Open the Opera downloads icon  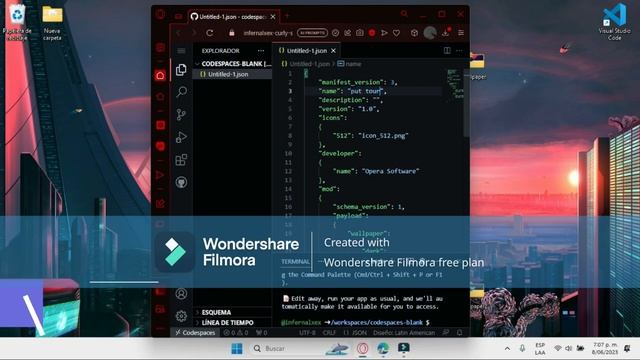coord(445,33)
